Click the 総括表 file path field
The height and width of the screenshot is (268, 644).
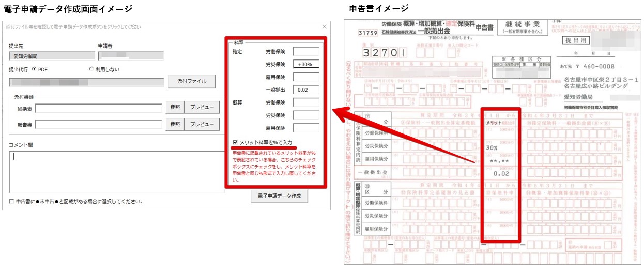click(x=99, y=108)
